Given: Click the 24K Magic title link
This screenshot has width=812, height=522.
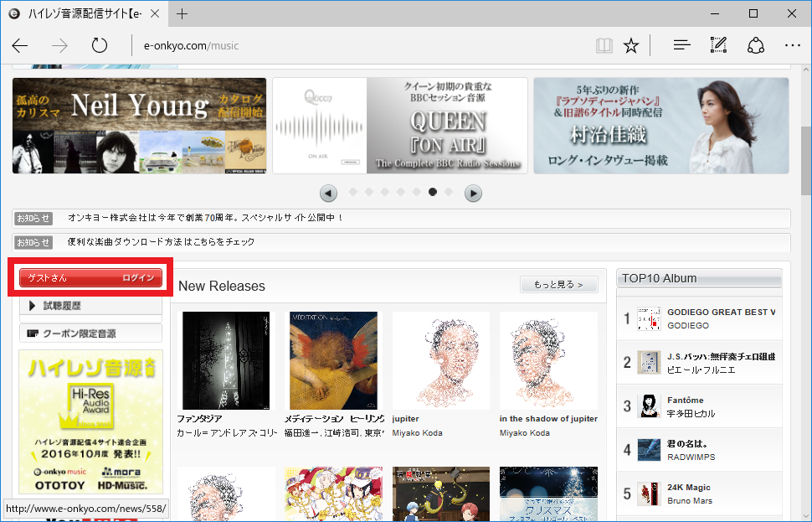Looking at the screenshot, I should 689,488.
